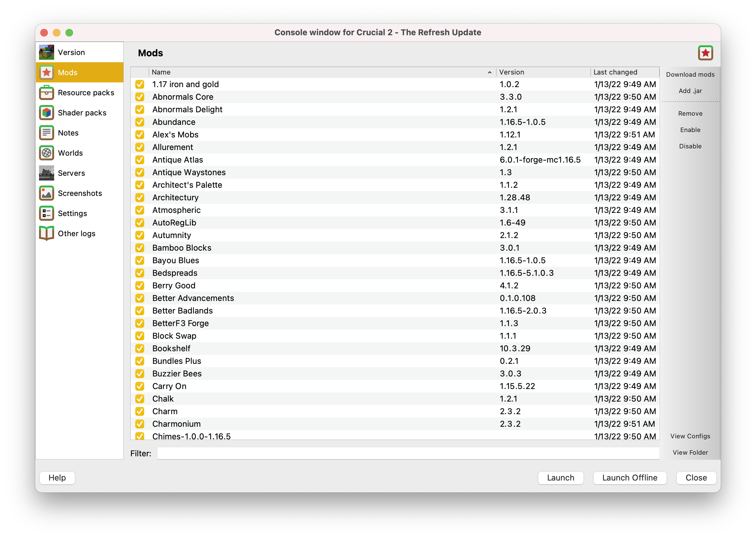Screen dimensions: 756x539
Task: Click the Name column sort arrow
Action: [489, 72]
